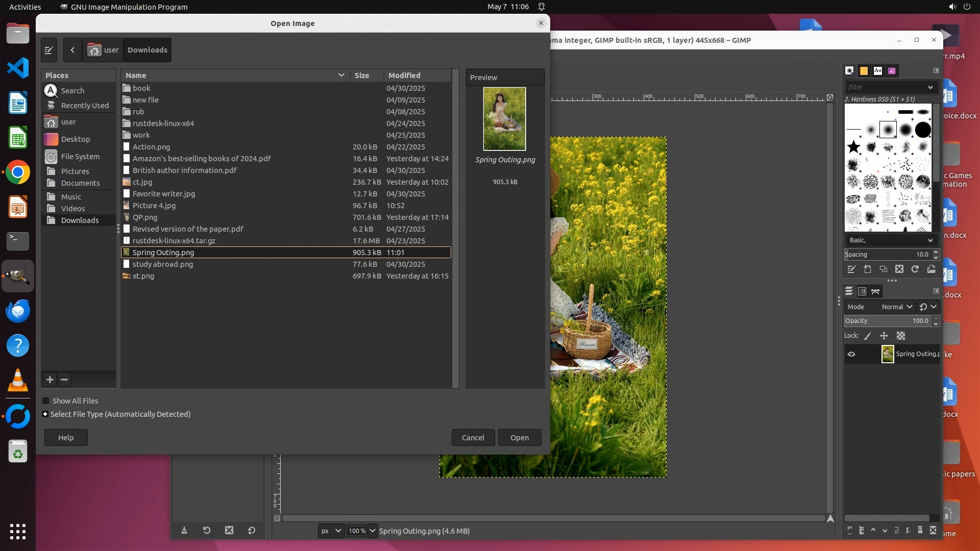Click the refresh brushes icon

point(915,269)
